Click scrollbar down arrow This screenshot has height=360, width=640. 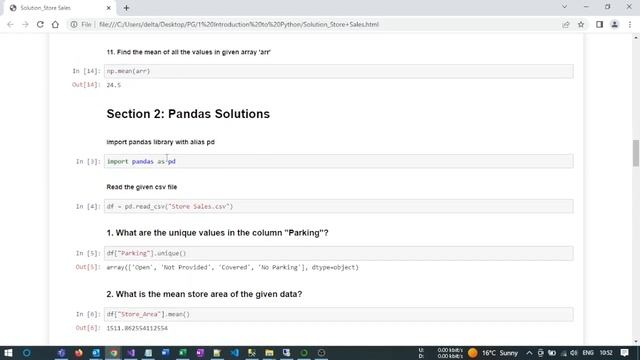coord(636,342)
